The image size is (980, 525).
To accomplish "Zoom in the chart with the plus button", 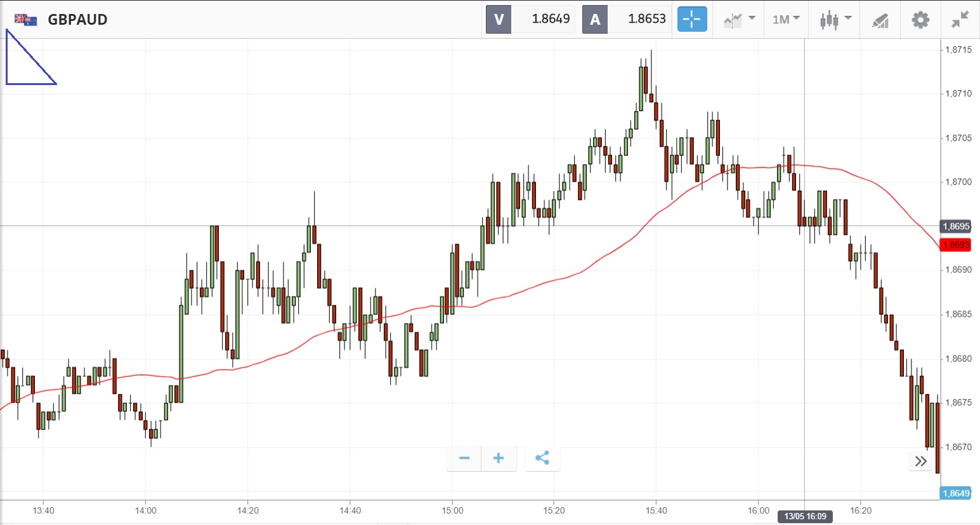I will (x=499, y=458).
